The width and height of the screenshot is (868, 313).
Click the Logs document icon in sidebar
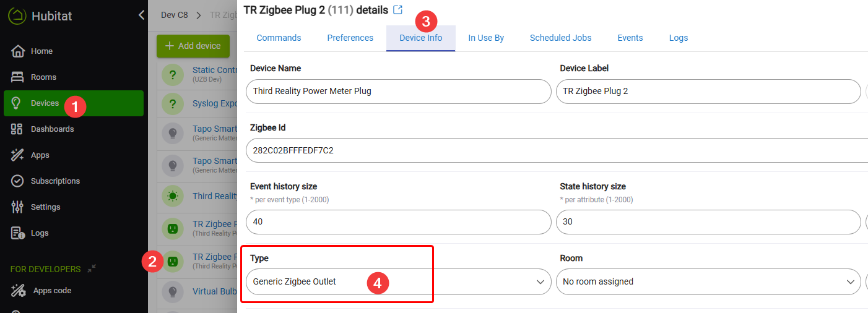click(x=17, y=233)
